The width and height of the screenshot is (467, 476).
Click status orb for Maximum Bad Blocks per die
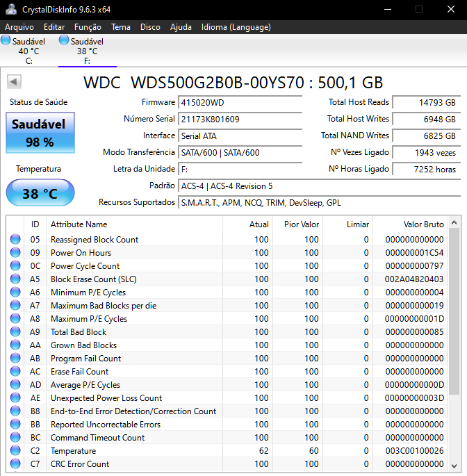coord(15,305)
